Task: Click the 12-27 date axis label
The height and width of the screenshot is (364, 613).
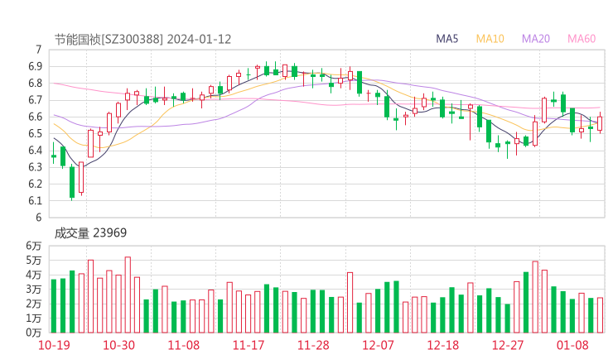Action: pyautogui.click(x=508, y=345)
